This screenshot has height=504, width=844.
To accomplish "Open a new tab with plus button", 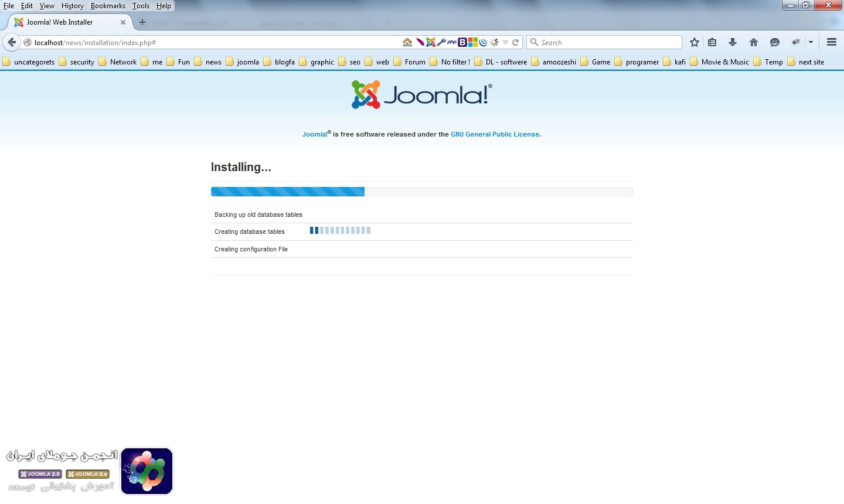I will coord(142,22).
